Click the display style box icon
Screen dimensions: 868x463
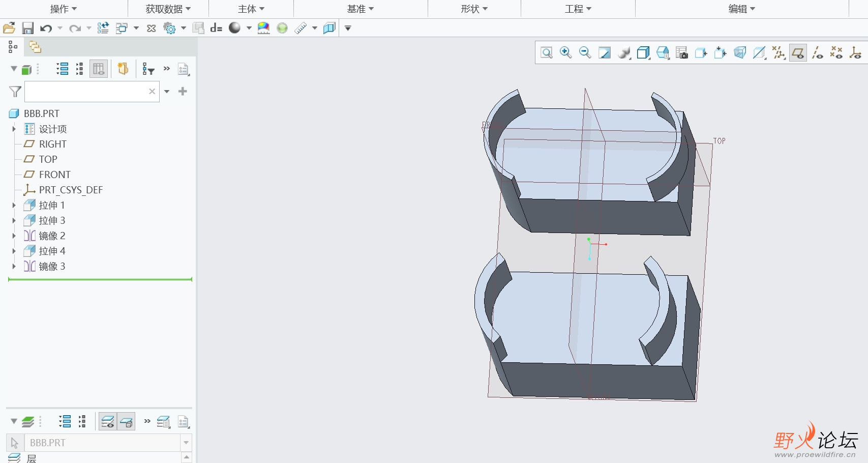(x=643, y=52)
